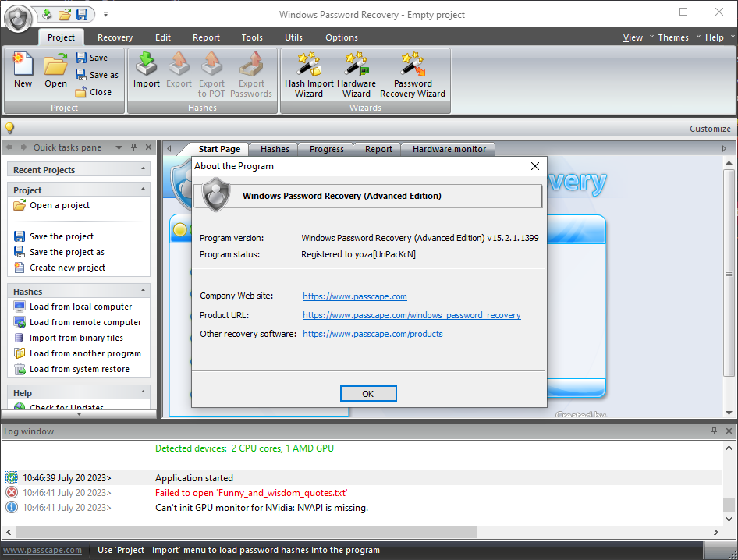Collapse the Recent Projects section
The width and height of the screenshot is (738, 560).
[143, 168]
